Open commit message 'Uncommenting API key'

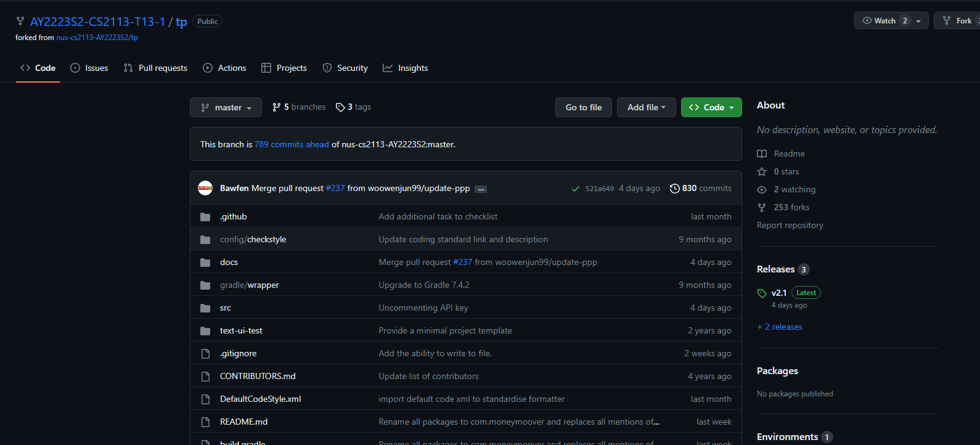point(423,308)
